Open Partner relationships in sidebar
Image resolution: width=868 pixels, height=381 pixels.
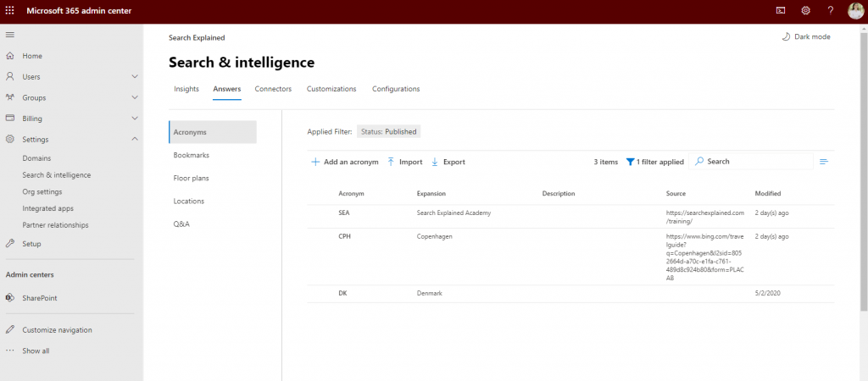coord(55,225)
